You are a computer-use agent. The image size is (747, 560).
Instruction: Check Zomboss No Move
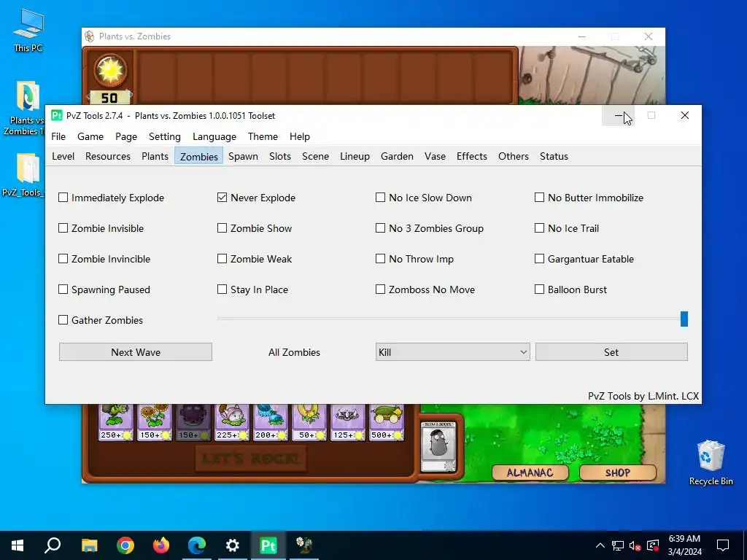(380, 289)
